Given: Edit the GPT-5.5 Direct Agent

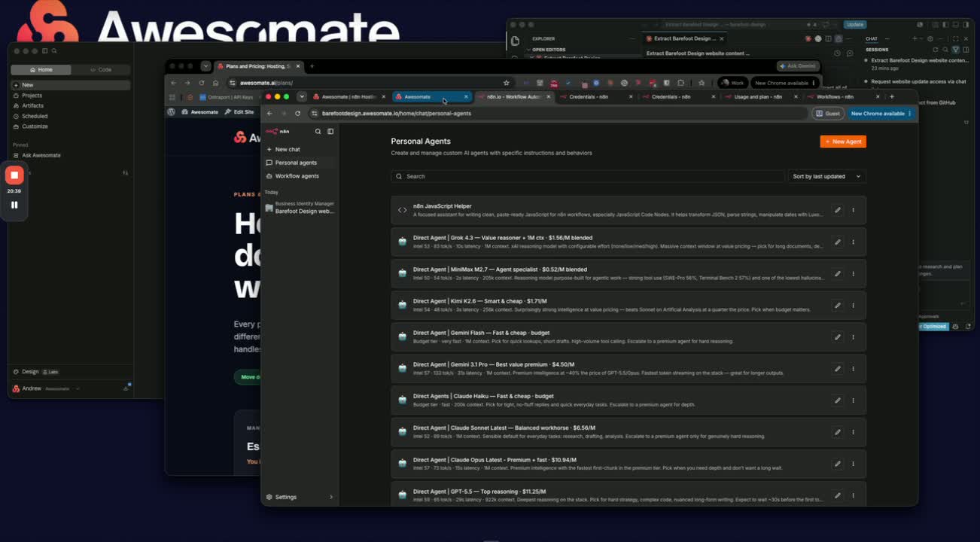Looking at the screenshot, I should [x=838, y=495].
